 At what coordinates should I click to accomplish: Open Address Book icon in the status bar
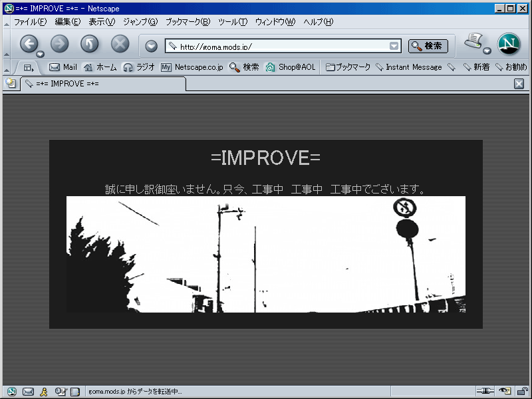click(75, 392)
